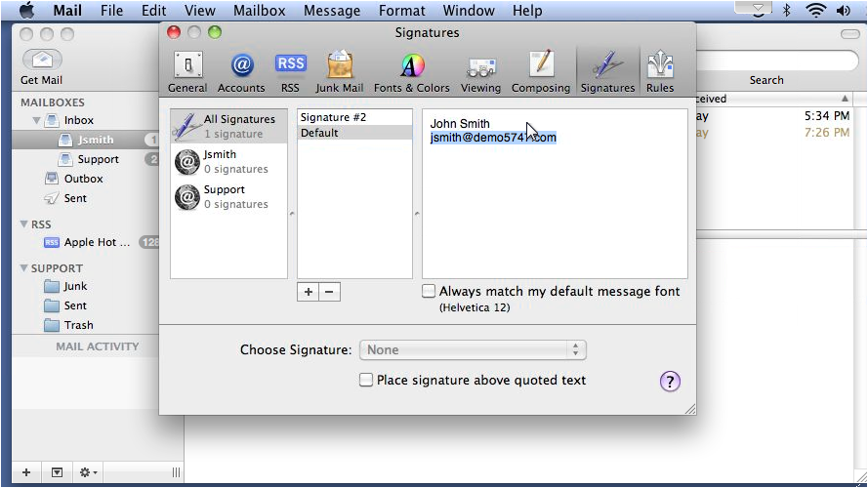Remove selected signature with minus button

tap(329, 292)
